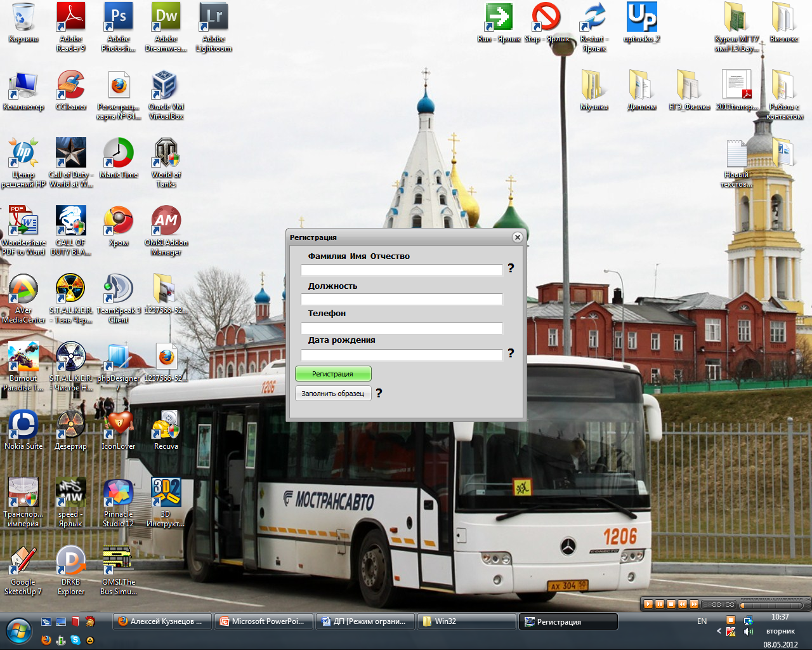
Task: Select the Burnout Paradise desktop icon
Action: point(23,366)
